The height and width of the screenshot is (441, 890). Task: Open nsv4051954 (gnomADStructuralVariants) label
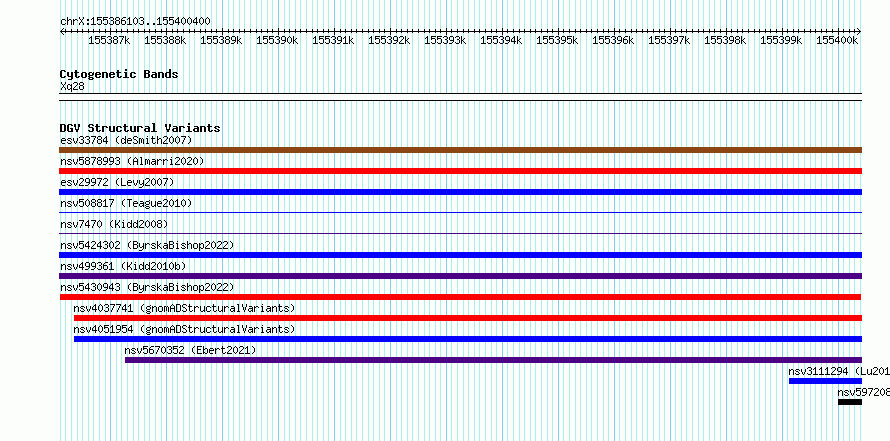click(184, 329)
